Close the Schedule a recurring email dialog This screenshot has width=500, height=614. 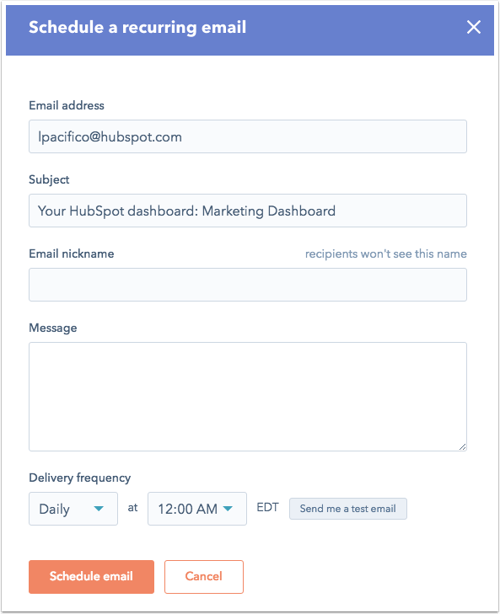[x=473, y=27]
